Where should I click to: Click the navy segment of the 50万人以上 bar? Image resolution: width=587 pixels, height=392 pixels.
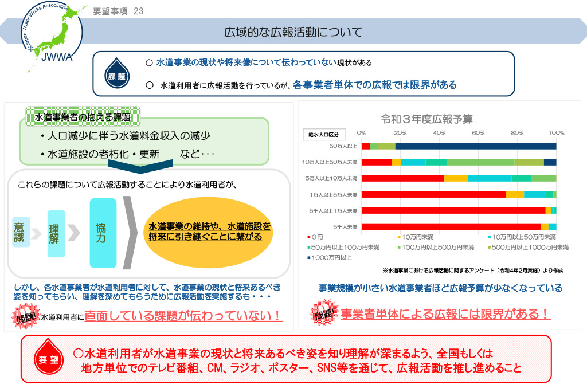click(476, 146)
